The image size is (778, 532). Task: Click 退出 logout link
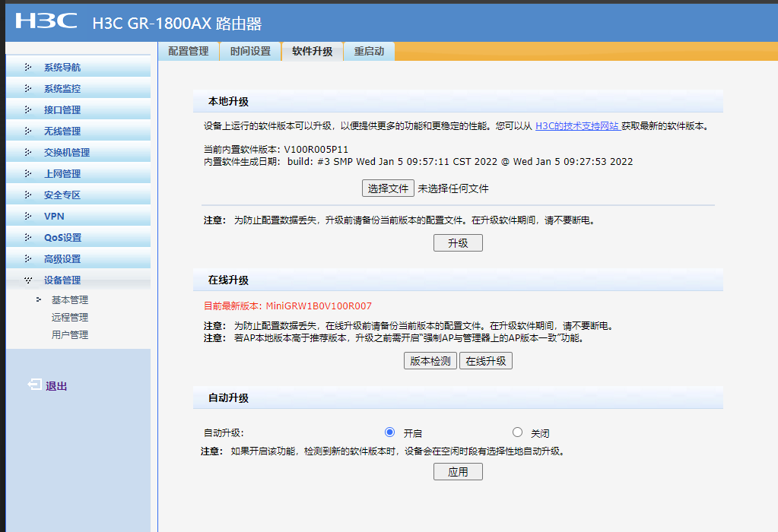tap(56, 386)
